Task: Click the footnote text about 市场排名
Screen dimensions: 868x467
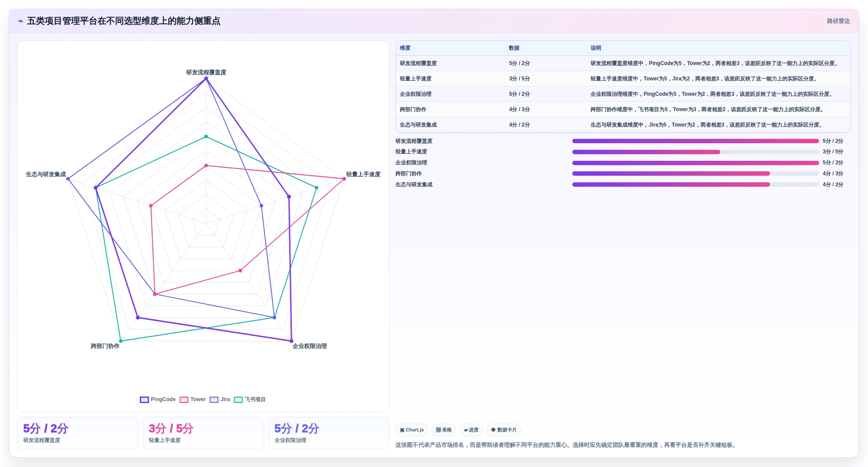Action: [x=567, y=445]
